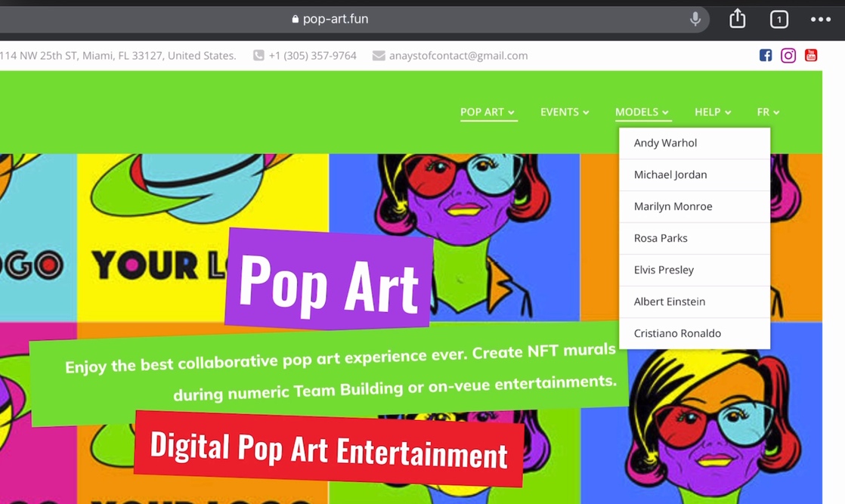
Task: Collapse the MODELS dropdown menu
Action: (x=642, y=112)
